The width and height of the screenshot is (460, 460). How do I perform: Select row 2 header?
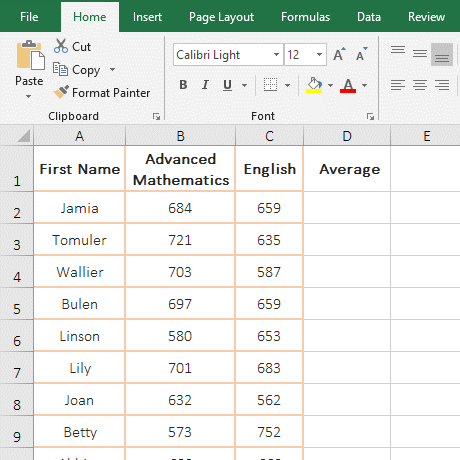(17, 208)
